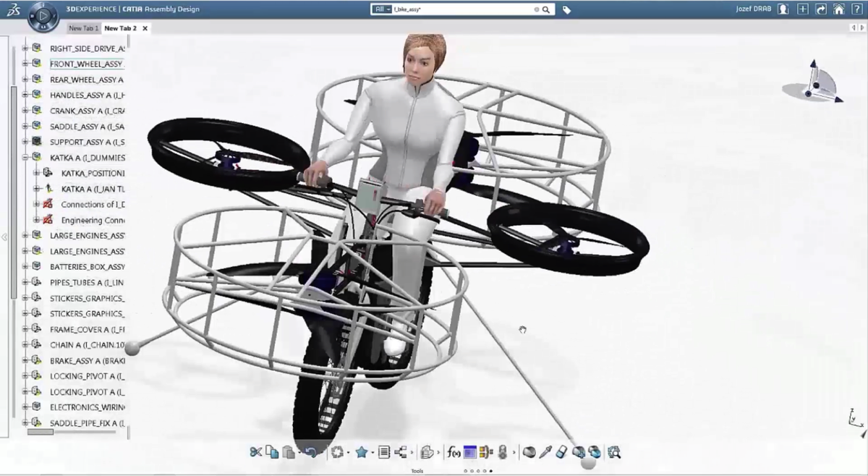Viewport: 868px width, 476px height.
Task: Expand the REAR_WHEEL_ASSY A tree node
Action: (25, 80)
